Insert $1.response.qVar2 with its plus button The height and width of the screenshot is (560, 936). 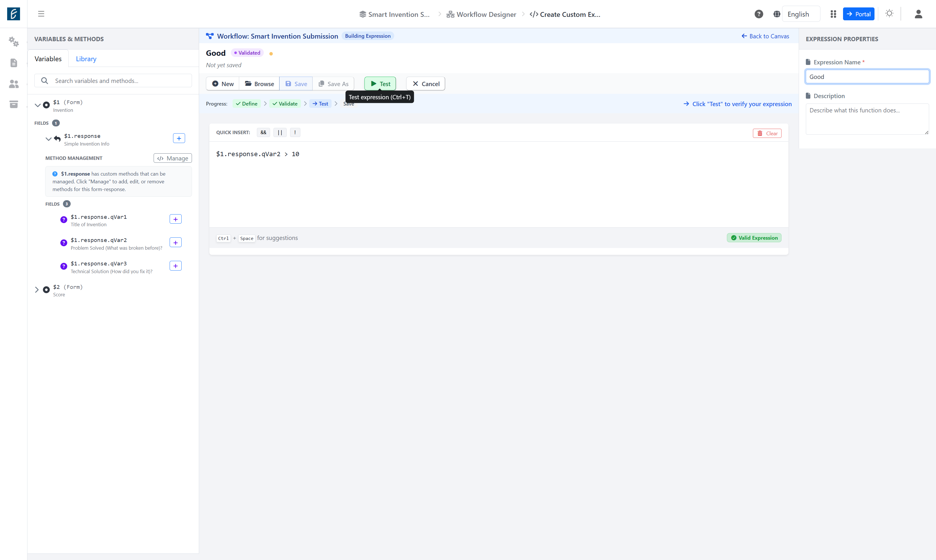176,243
